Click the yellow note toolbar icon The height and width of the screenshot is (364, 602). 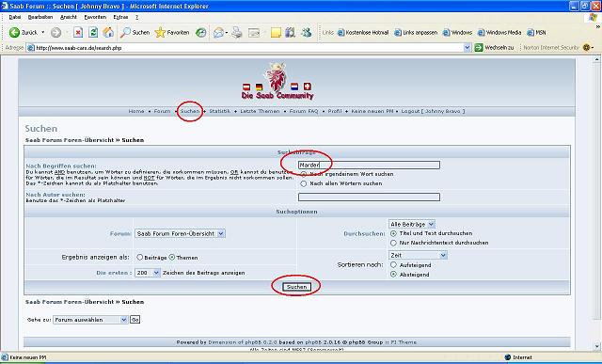pos(276,33)
